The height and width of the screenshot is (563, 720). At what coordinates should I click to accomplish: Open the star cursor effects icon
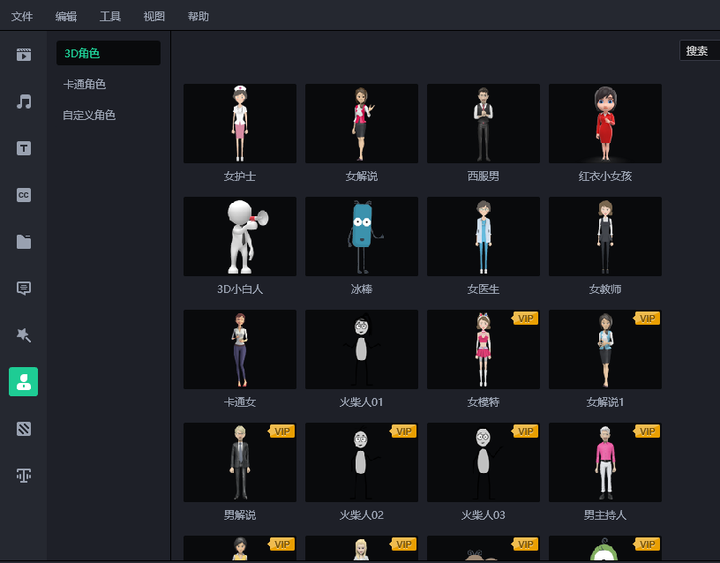tap(23, 335)
